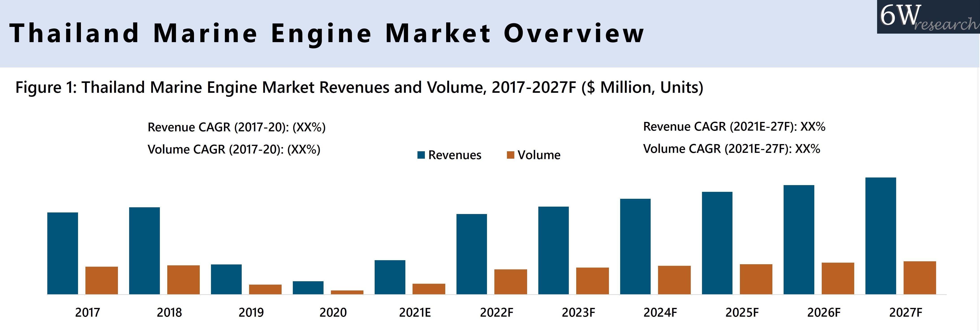Click the 2022F axis label
The width and height of the screenshot is (980, 331).
click(496, 312)
